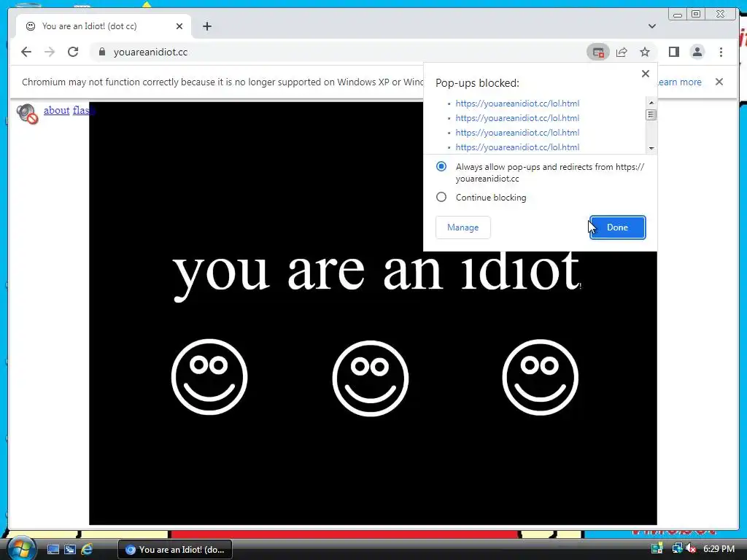Screen dimensions: 747x560
Task: Click the network tray icon
Action: (x=677, y=548)
